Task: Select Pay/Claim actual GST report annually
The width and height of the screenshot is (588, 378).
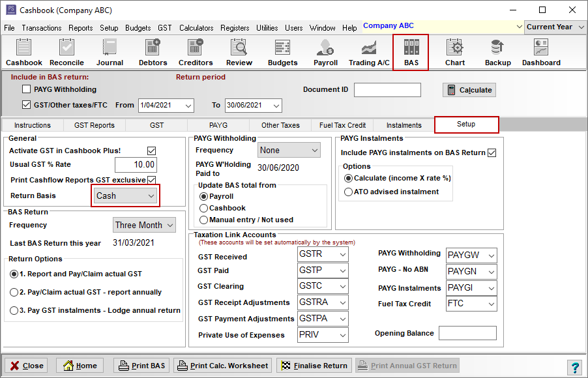Action: (14, 292)
